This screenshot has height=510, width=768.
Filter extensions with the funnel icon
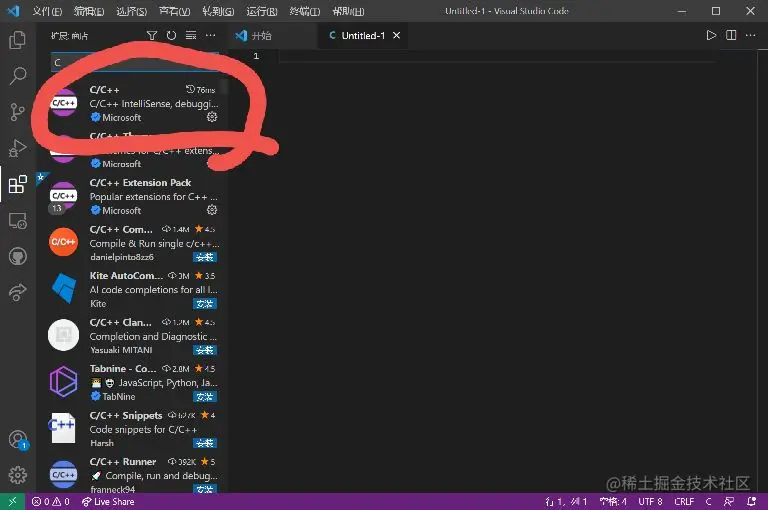(x=152, y=35)
